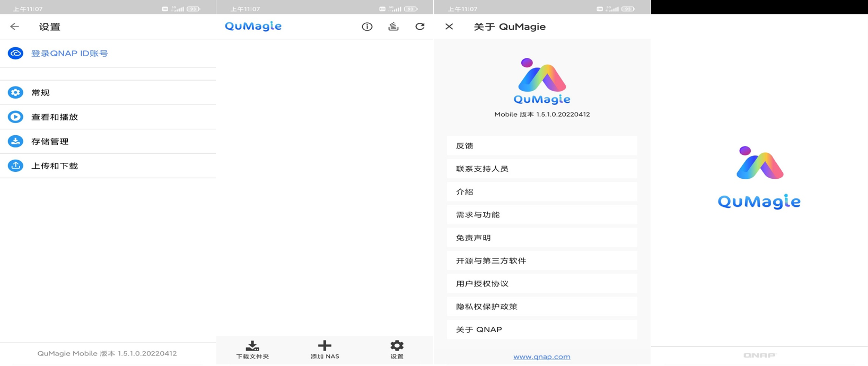Tap the QuMagie splash screen logo
The image size is (868, 366).
pos(759,178)
